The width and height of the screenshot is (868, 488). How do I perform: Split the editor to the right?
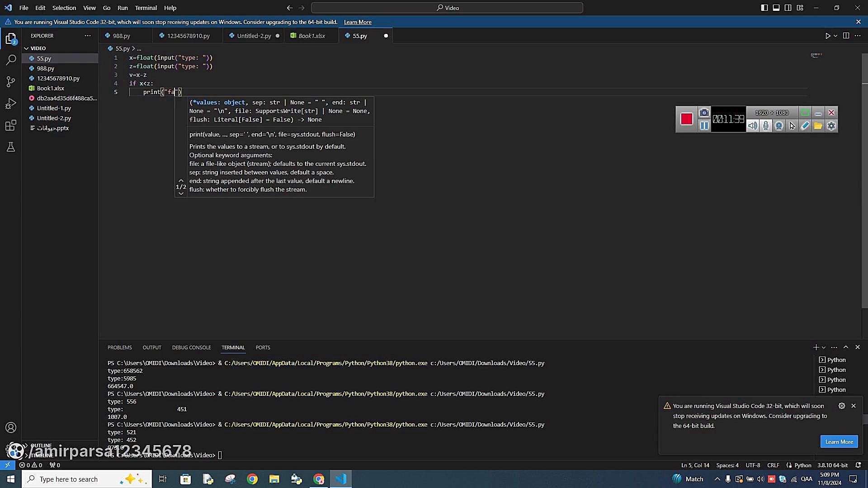(x=846, y=36)
